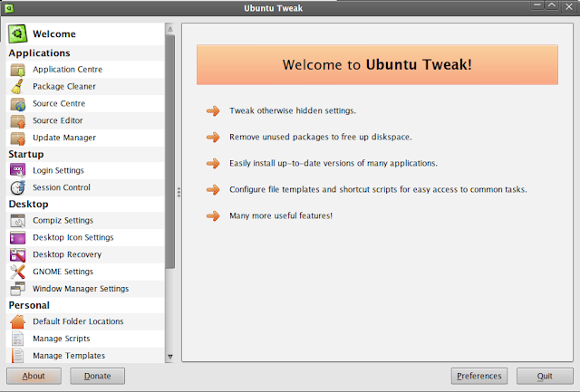The width and height of the screenshot is (580, 392).
Task: Open Preferences
Action: [479, 376]
